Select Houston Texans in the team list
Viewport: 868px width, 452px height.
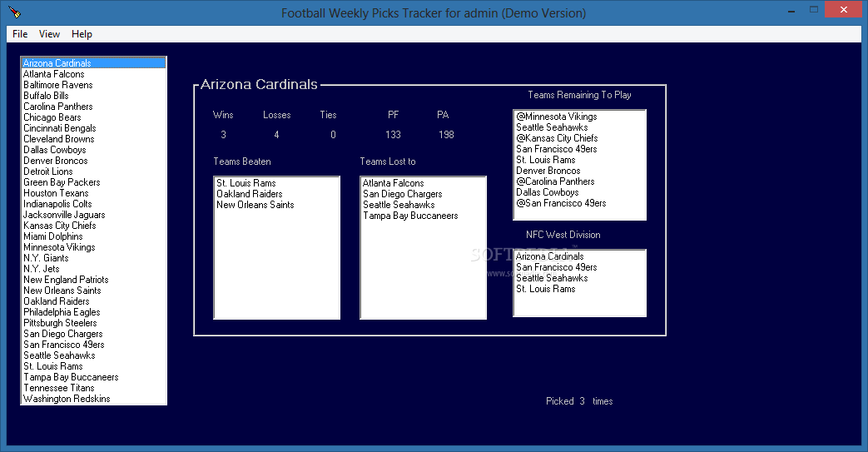93,193
